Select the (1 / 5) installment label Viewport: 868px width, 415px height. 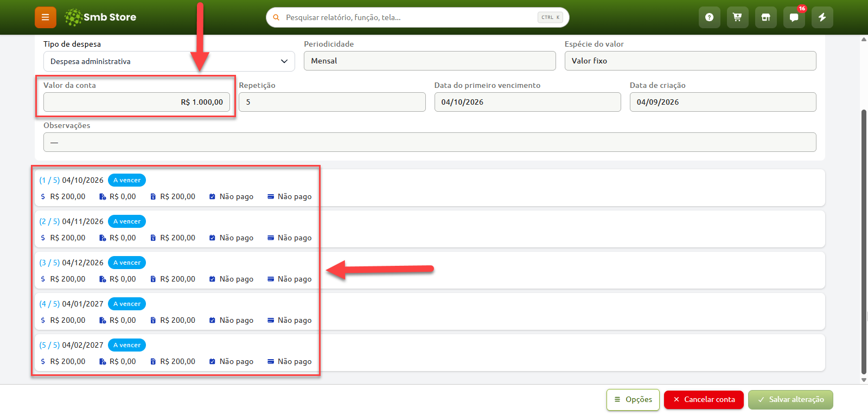[49, 180]
